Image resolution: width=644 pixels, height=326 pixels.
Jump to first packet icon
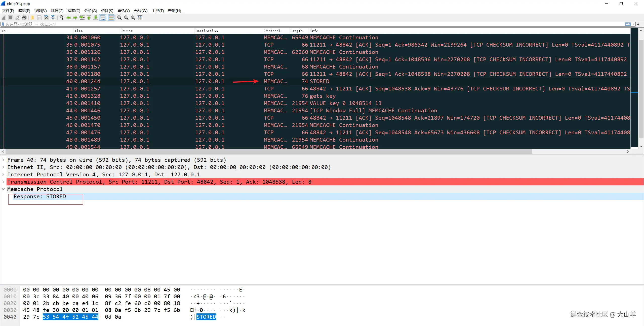pos(89,18)
